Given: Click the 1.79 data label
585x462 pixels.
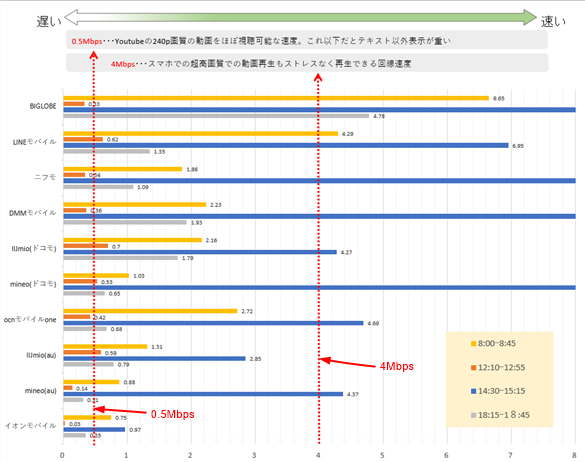Looking at the screenshot, I should click(x=188, y=258).
